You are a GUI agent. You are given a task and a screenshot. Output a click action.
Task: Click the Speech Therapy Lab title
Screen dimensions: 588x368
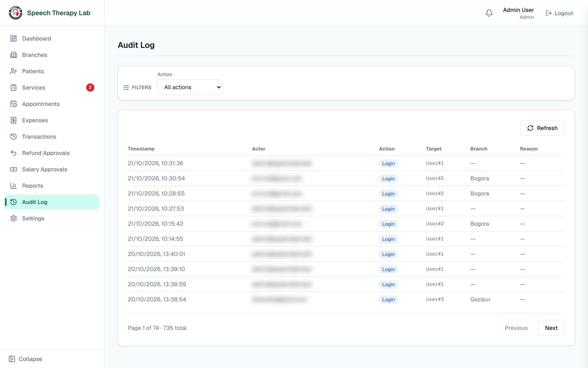59,13
